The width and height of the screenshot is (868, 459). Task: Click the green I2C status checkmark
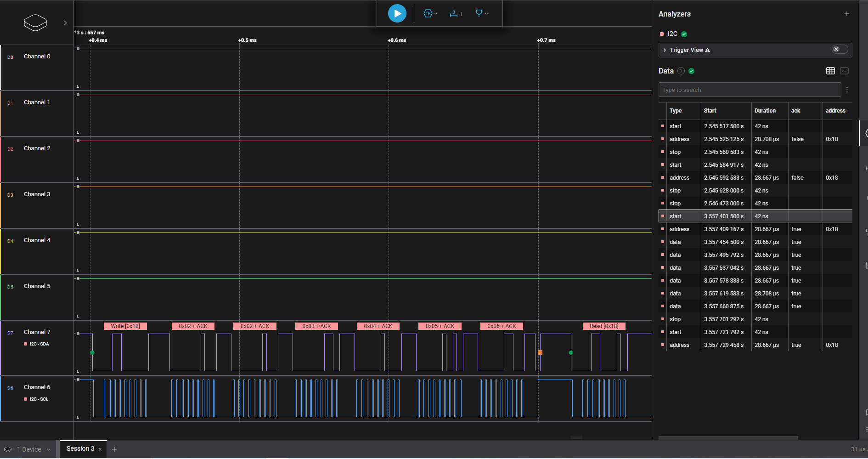pos(684,34)
